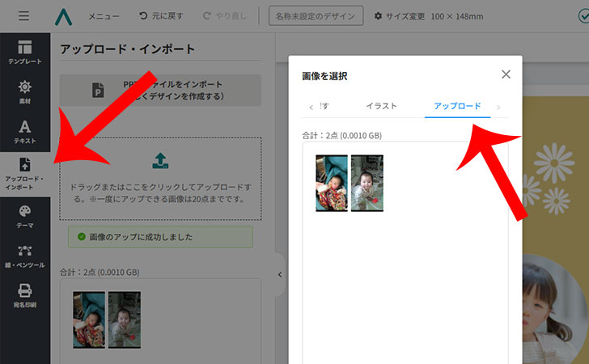
Task: Switch to the イラスト tab
Action: pyautogui.click(x=380, y=106)
